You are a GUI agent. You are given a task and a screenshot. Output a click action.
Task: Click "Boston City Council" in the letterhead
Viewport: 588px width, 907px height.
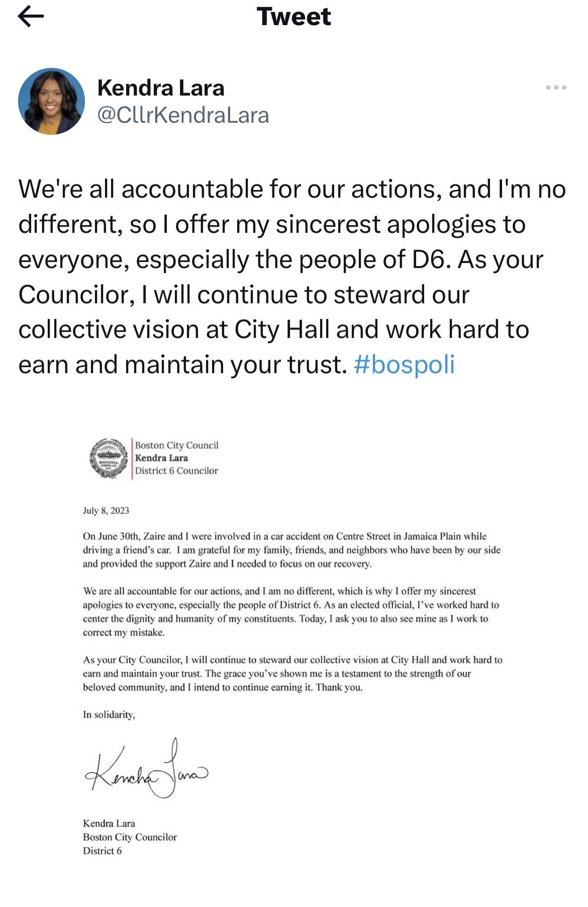coord(176,445)
